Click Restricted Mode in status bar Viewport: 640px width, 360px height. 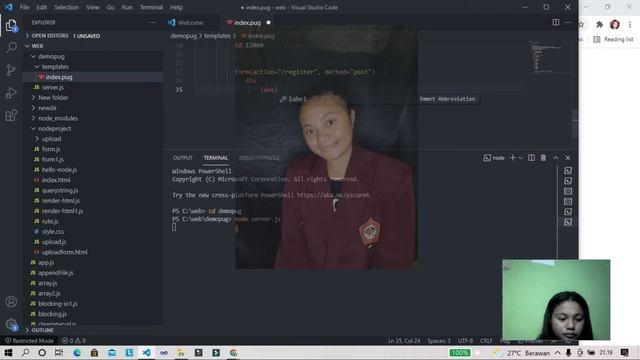29,340
